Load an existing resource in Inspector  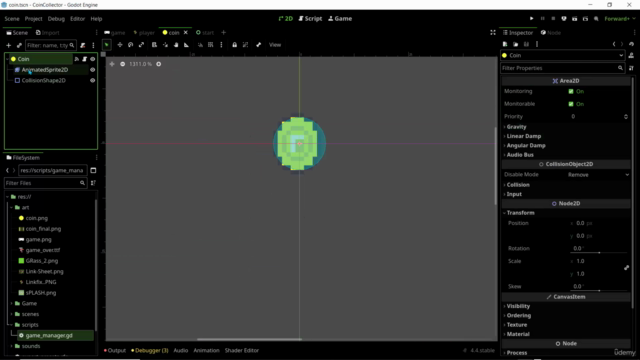coord(516,44)
